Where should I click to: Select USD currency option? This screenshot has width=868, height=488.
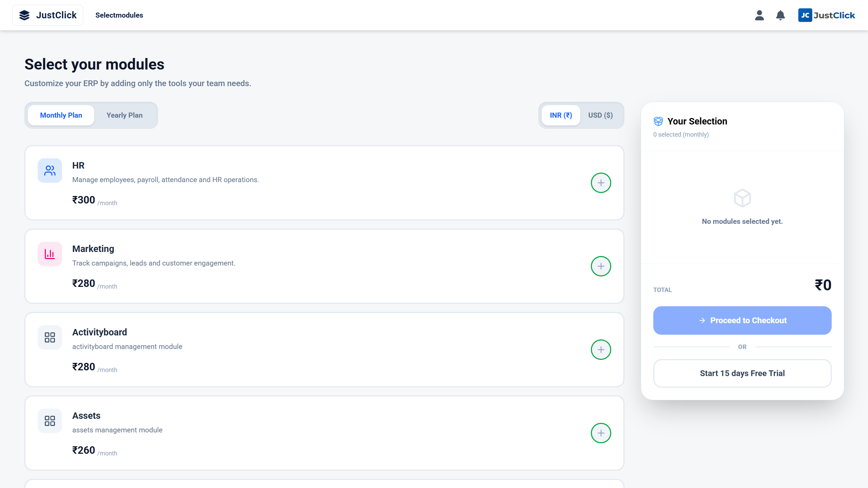[x=600, y=115]
